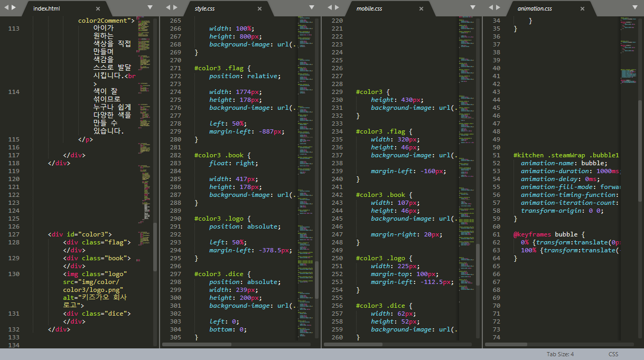Screen dimensions: 644x360
Task: Click '@keyframes bubble {' in animation.css
Action: (548, 234)
